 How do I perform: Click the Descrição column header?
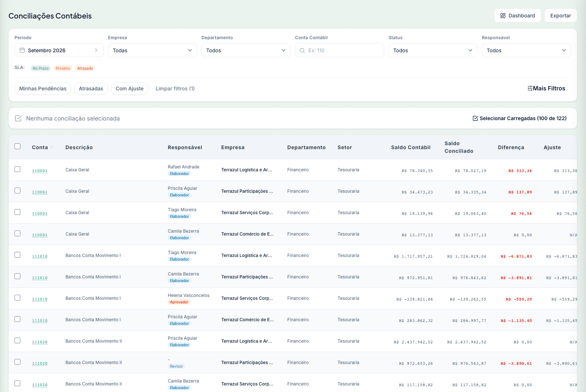click(79, 147)
